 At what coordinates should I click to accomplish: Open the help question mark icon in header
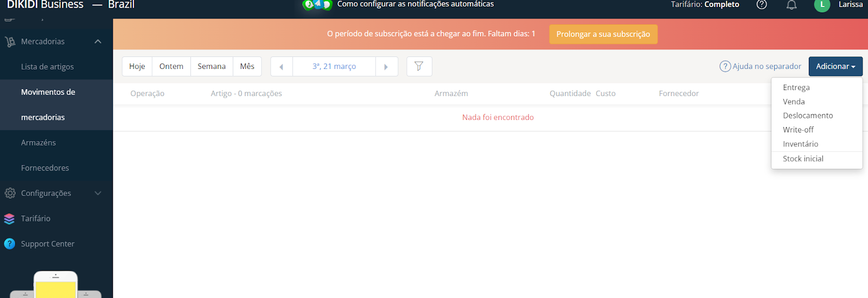[x=762, y=5]
